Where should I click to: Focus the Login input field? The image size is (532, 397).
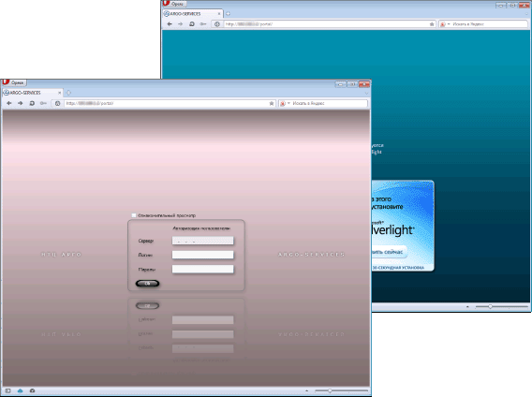(202, 255)
